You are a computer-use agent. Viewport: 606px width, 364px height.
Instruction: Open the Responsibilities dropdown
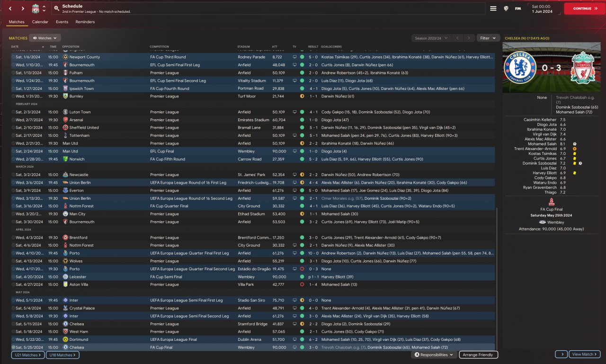(434, 355)
